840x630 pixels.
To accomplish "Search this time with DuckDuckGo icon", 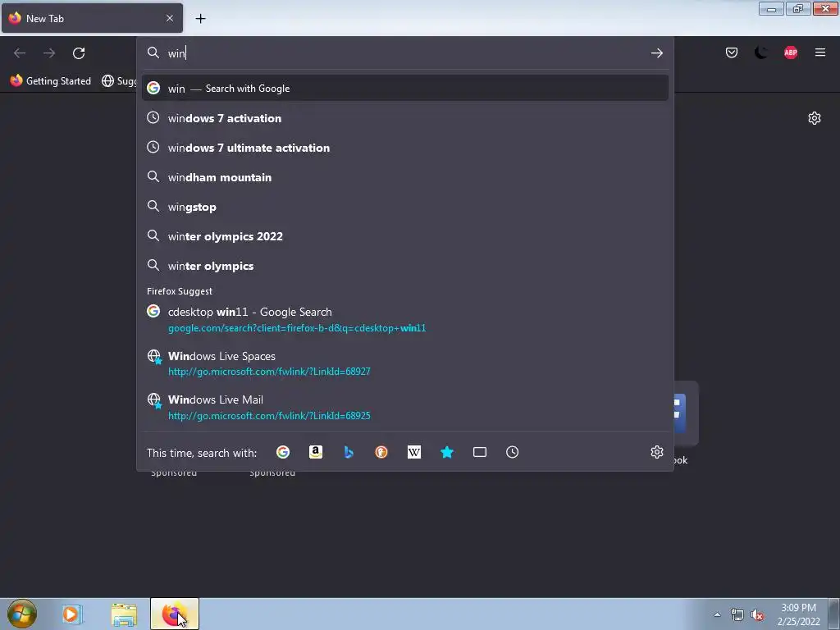I will click(x=381, y=452).
